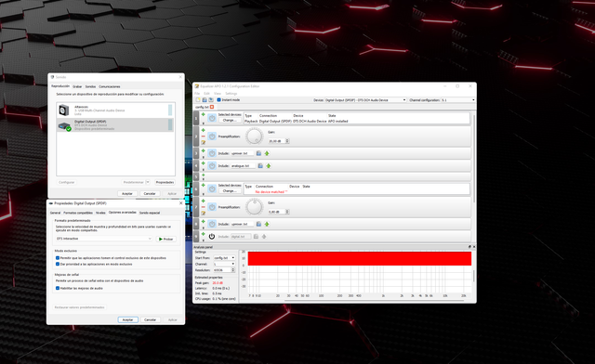This screenshot has width=595, height=364.
Task: Open the General tab in Propiedades dialog
Action: (x=56, y=213)
